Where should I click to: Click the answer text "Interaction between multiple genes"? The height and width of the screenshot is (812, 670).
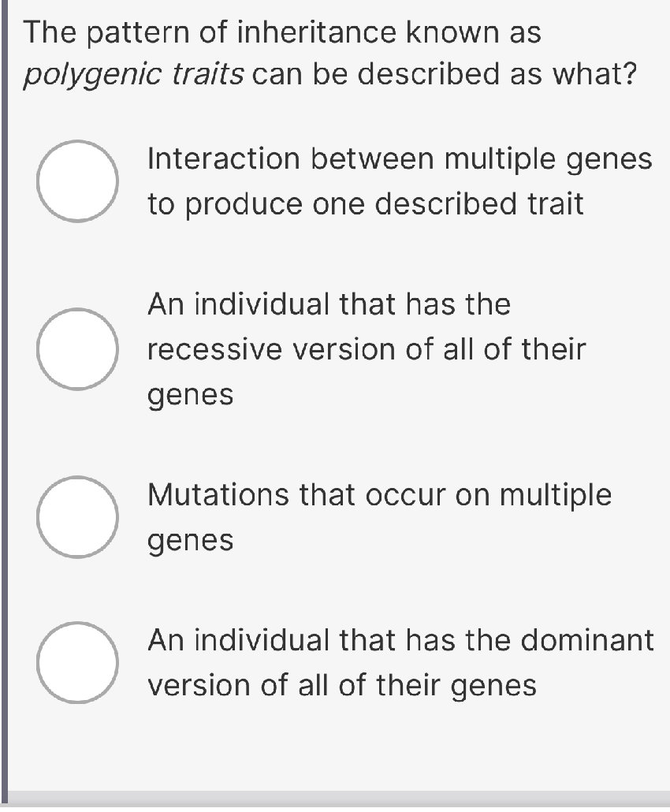click(x=399, y=158)
